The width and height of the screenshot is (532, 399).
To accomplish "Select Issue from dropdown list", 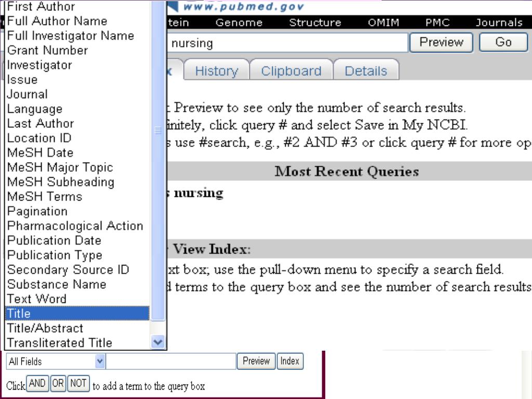I will pos(77,79).
